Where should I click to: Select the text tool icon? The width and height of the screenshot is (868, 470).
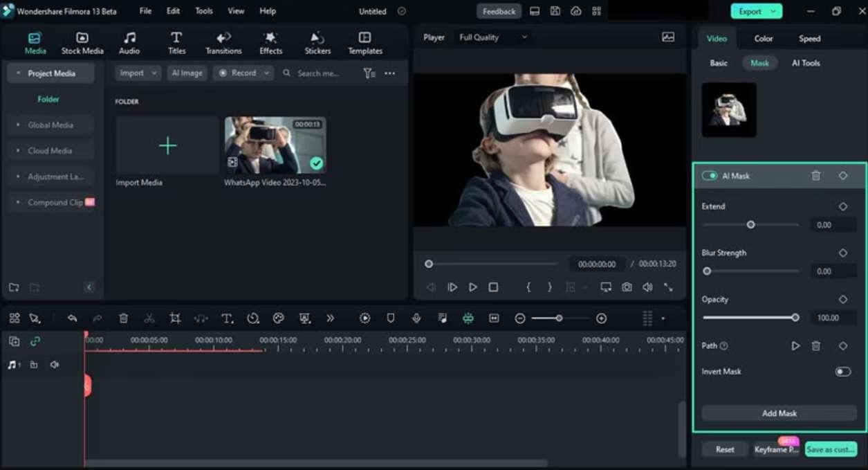pyautogui.click(x=227, y=318)
